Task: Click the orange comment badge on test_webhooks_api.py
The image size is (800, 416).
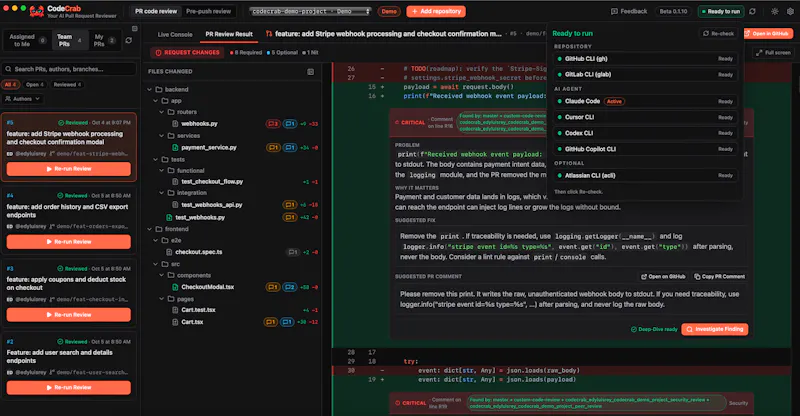Action: pyautogui.click(x=290, y=205)
